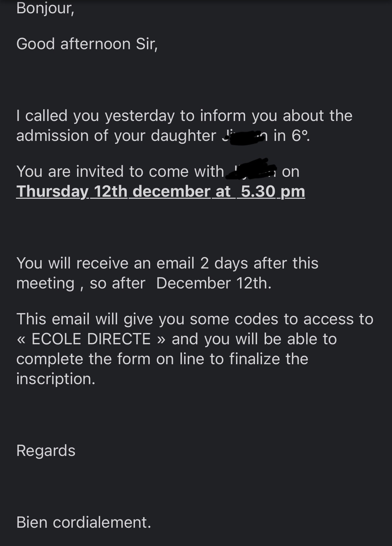This screenshot has width=392, height=546.
Task: Tap the "December 12th." text in paragraph
Action: pyautogui.click(x=214, y=283)
